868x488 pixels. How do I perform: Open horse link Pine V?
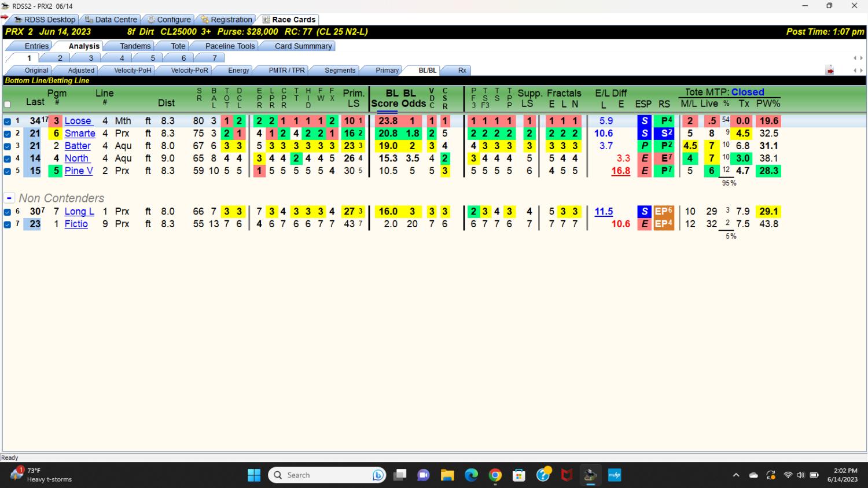click(x=79, y=171)
